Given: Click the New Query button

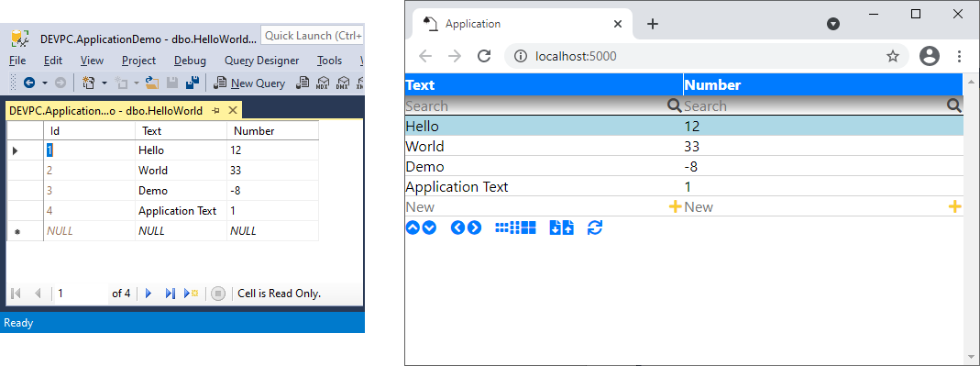Looking at the screenshot, I should click(x=249, y=83).
